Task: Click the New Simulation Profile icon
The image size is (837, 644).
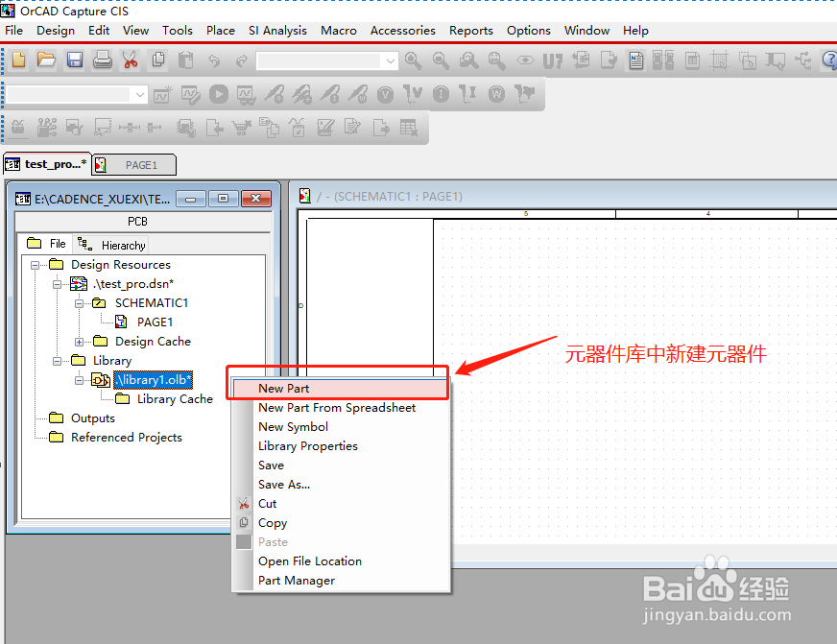Action: 163,94
